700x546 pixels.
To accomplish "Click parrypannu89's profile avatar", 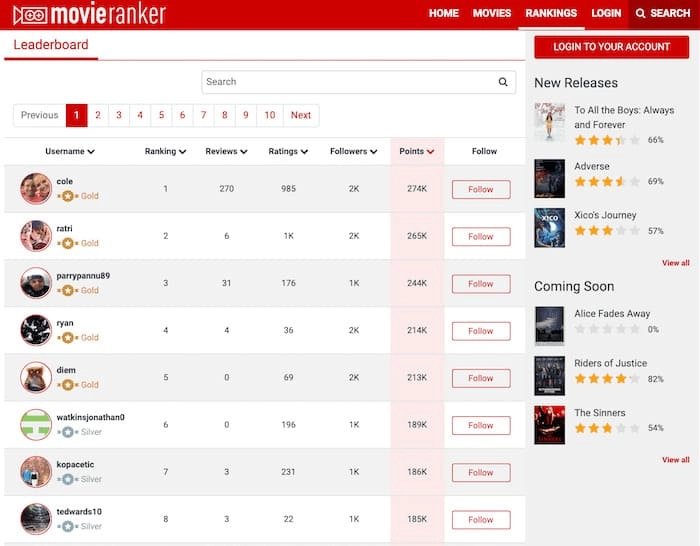I will pyautogui.click(x=36, y=283).
